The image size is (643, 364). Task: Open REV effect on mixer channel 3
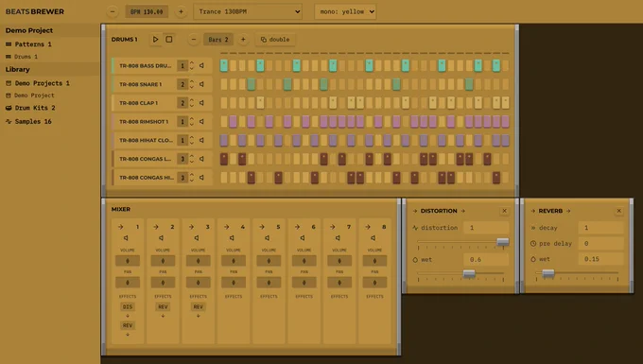(x=198, y=306)
